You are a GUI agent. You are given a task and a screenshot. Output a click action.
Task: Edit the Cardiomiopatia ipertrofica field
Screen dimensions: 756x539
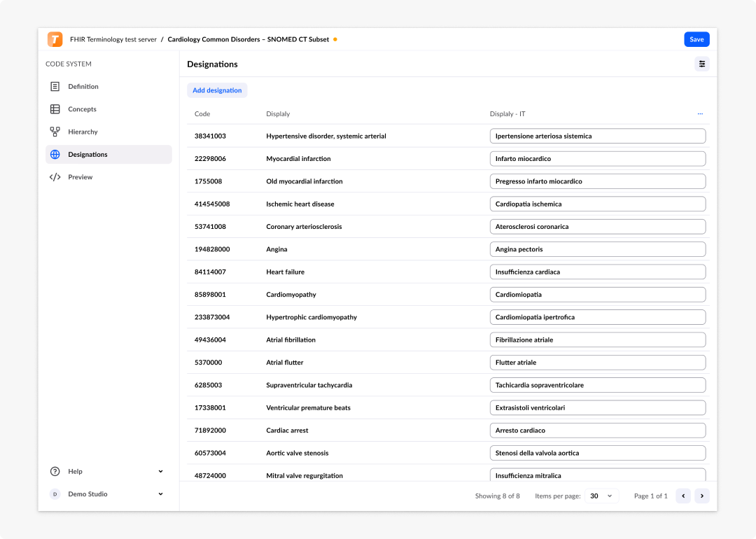[598, 317]
